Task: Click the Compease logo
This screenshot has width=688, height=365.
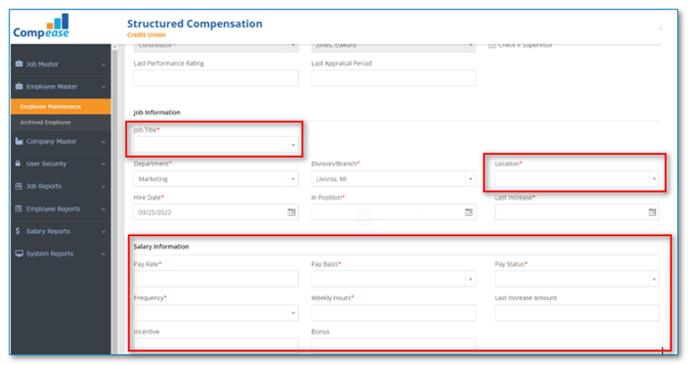Action: tap(41, 26)
